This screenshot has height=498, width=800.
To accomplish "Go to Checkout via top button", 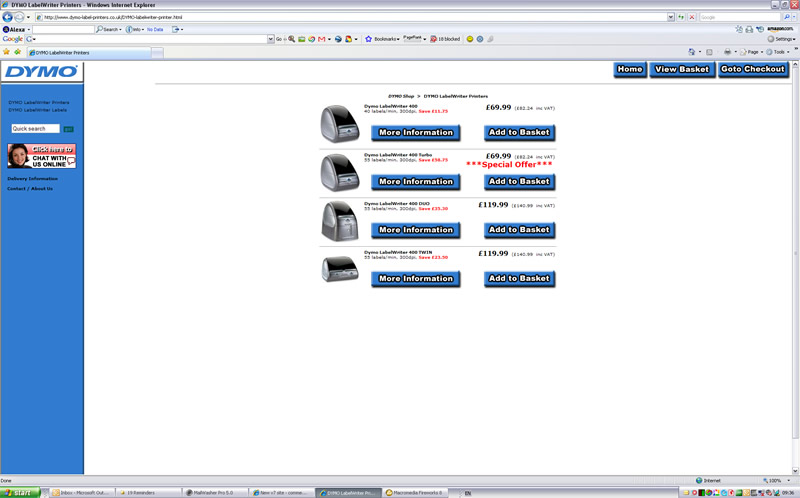I will tap(752, 69).
